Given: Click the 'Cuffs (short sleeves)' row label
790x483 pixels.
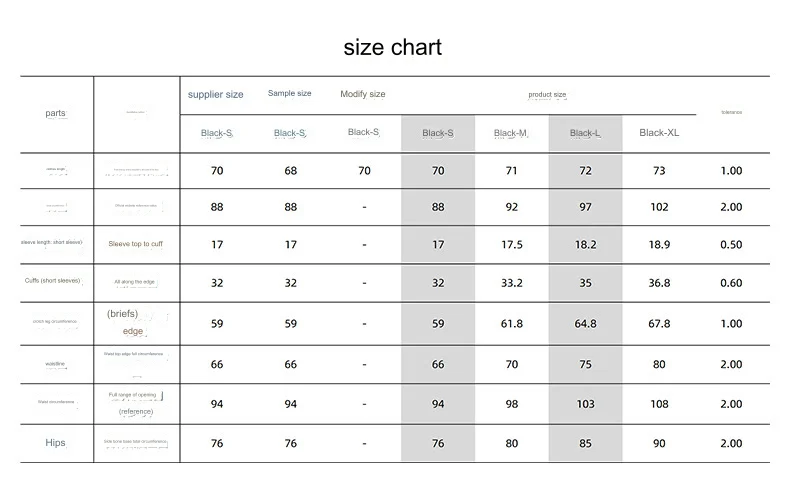Looking at the screenshot, I should [52, 281].
